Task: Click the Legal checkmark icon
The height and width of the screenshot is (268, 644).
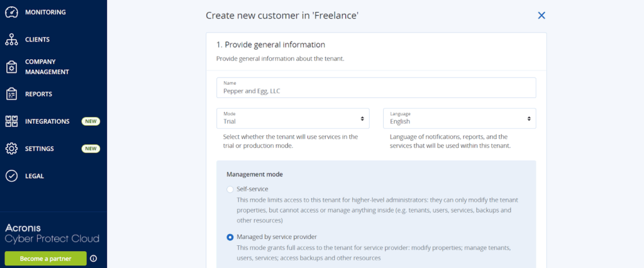Action: tap(11, 176)
